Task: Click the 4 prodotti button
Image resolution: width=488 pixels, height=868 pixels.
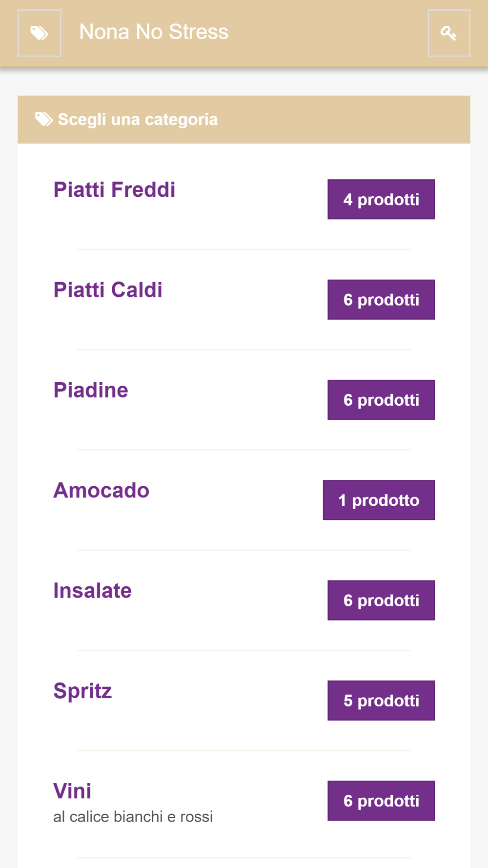Action: pyautogui.click(x=381, y=199)
